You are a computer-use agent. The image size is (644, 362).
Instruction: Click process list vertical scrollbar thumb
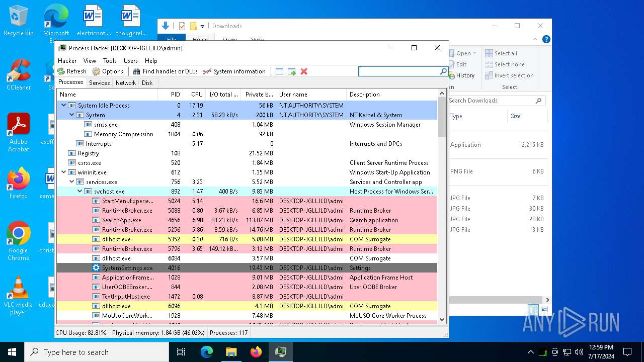[442, 117]
